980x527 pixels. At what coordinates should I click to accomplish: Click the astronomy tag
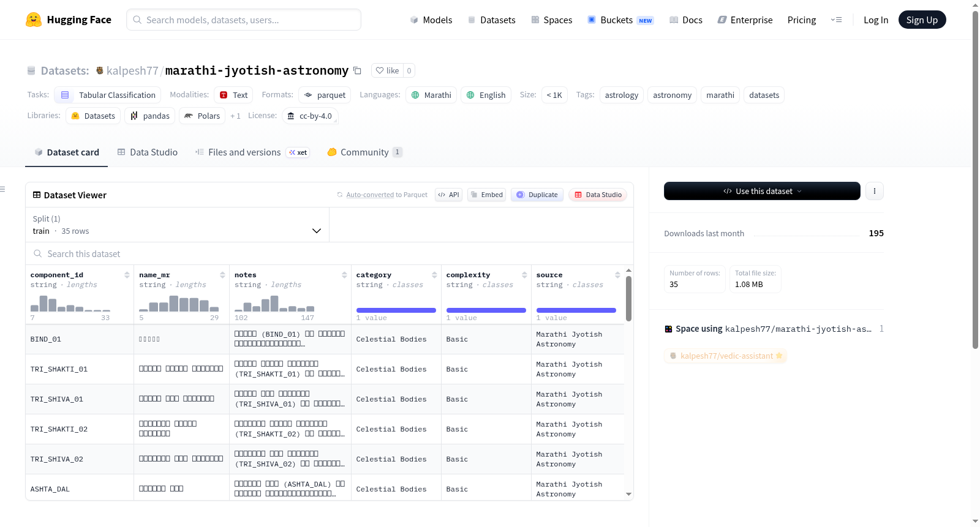pyautogui.click(x=672, y=95)
